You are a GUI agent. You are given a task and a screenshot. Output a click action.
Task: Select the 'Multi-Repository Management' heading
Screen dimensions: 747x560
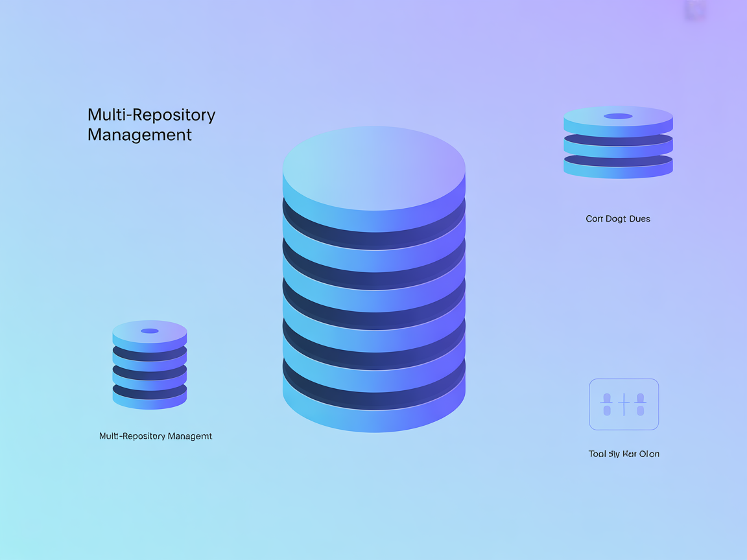(x=151, y=124)
